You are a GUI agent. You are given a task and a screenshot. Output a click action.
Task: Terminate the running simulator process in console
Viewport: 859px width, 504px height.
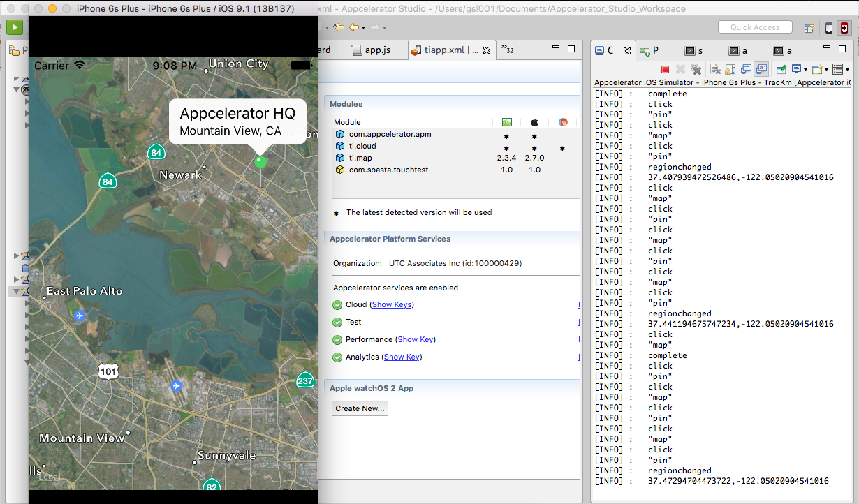(x=666, y=69)
